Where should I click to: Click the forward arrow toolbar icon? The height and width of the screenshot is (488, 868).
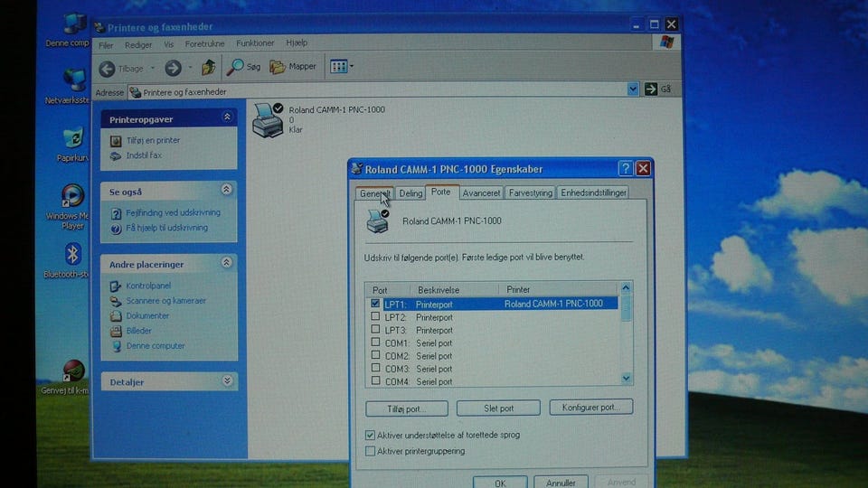(x=173, y=68)
